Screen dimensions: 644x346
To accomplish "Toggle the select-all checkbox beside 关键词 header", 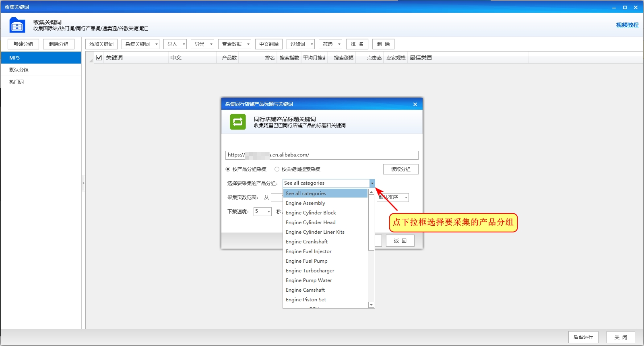I will pyautogui.click(x=99, y=58).
